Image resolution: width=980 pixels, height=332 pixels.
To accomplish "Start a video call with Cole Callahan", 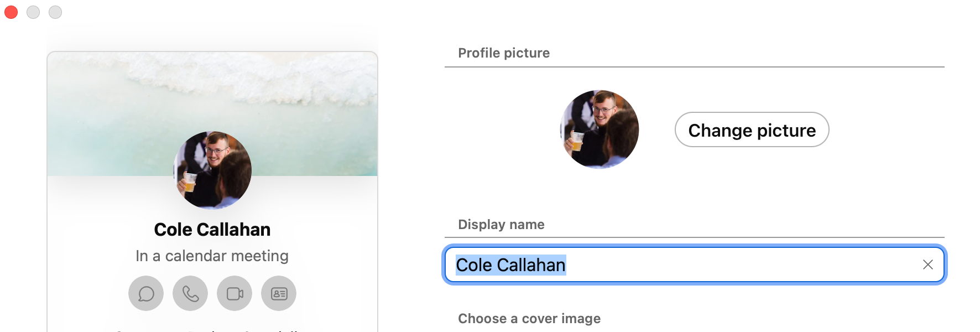I will pyautogui.click(x=234, y=293).
